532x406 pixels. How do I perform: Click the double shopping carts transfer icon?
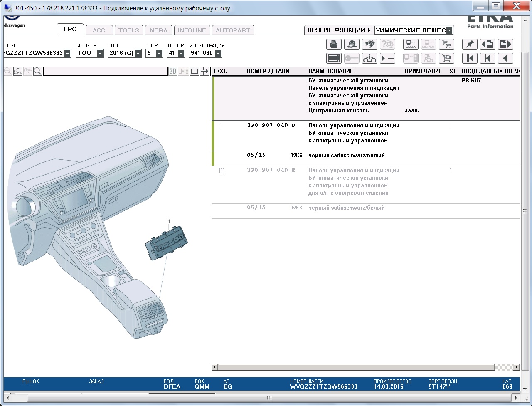click(x=446, y=44)
